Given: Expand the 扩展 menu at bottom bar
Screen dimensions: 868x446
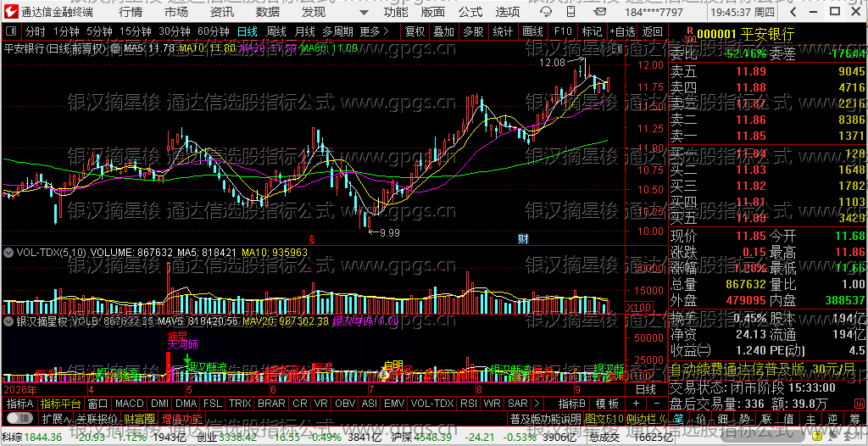Looking at the screenshot, I should tap(57, 418).
